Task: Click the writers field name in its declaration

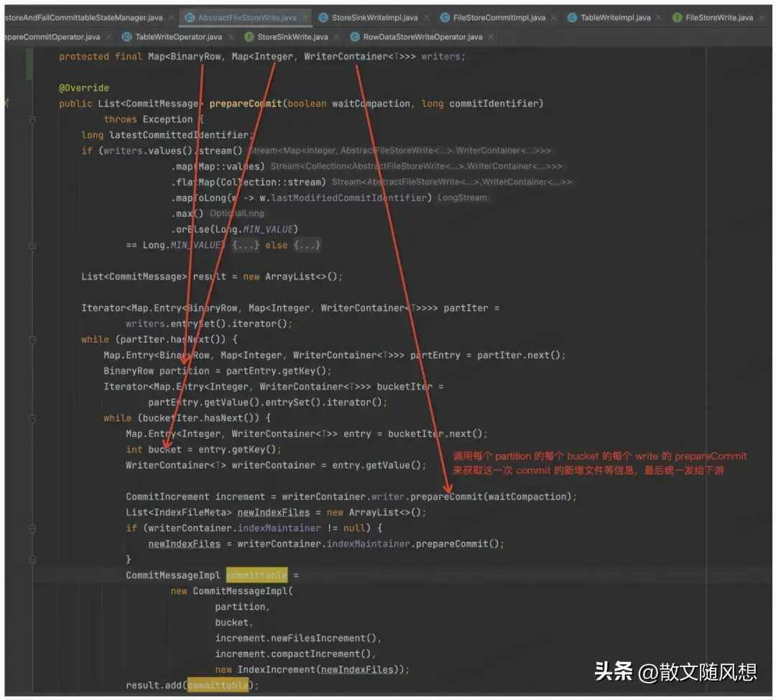Action: [x=440, y=57]
